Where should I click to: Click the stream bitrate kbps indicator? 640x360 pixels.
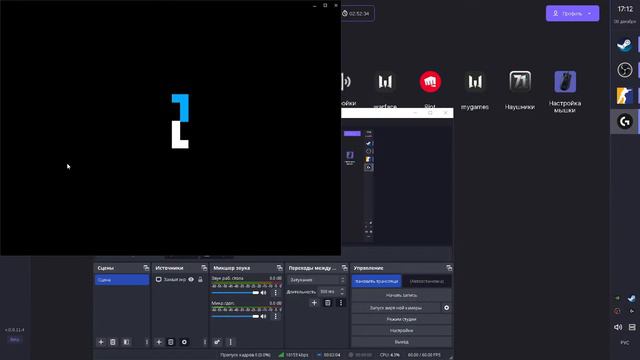tap(293, 355)
